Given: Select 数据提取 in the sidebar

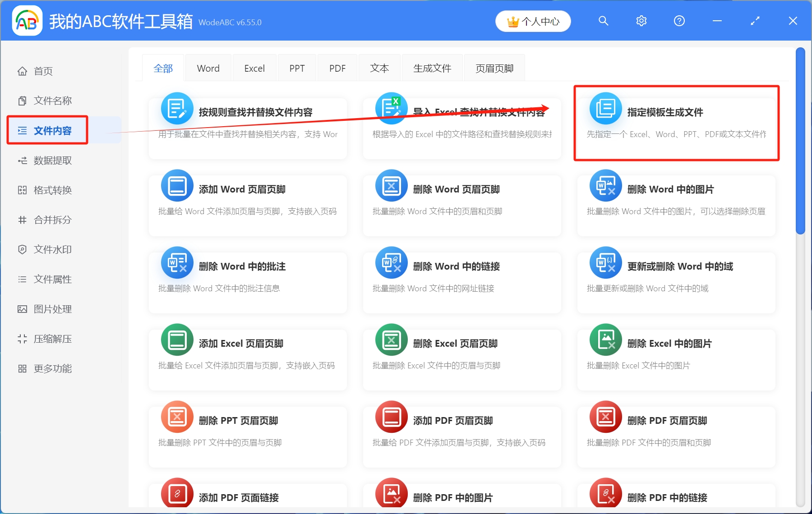Looking at the screenshot, I should tap(52, 160).
